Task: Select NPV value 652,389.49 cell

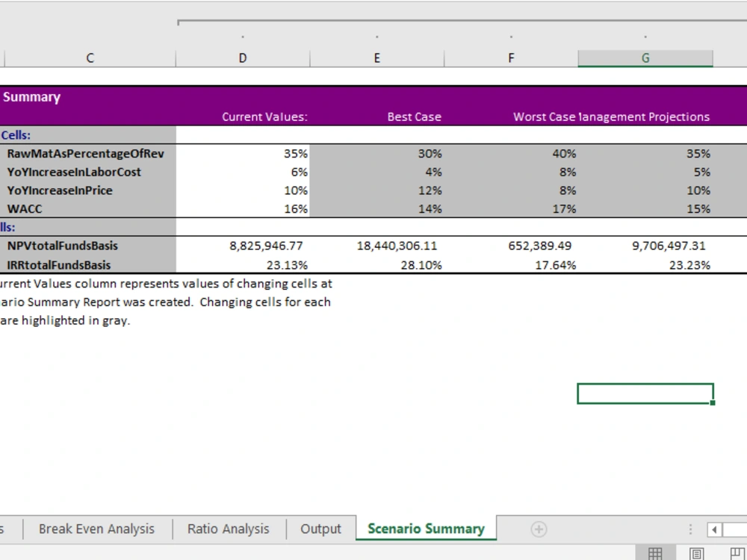Action: tap(511, 246)
